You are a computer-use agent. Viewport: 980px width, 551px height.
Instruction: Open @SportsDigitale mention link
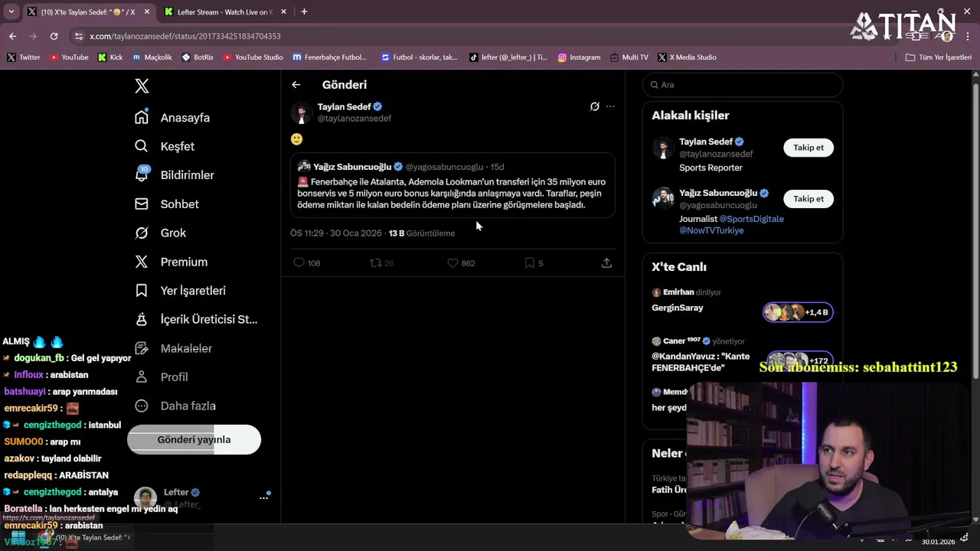pyautogui.click(x=751, y=219)
